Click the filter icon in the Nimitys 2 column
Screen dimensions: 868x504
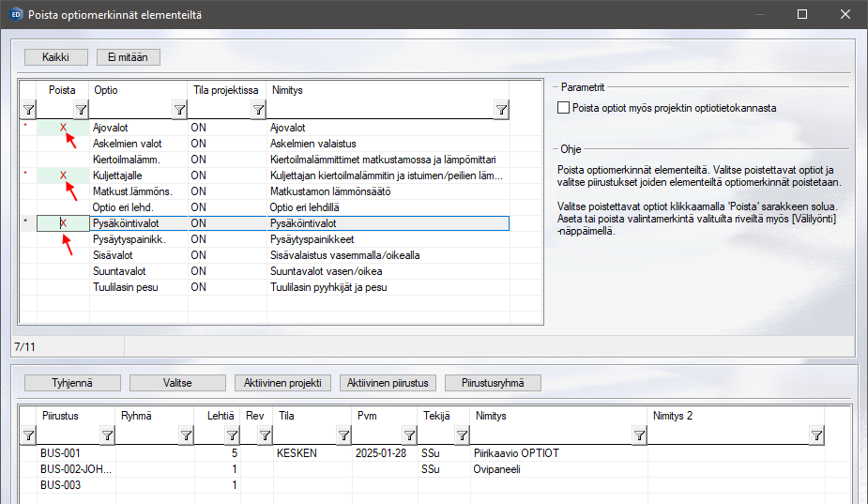click(x=816, y=435)
